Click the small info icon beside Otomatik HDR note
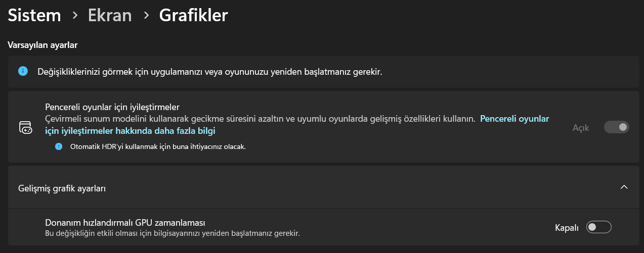This screenshot has width=644, height=253. pyautogui.click(x=59, y=146)
